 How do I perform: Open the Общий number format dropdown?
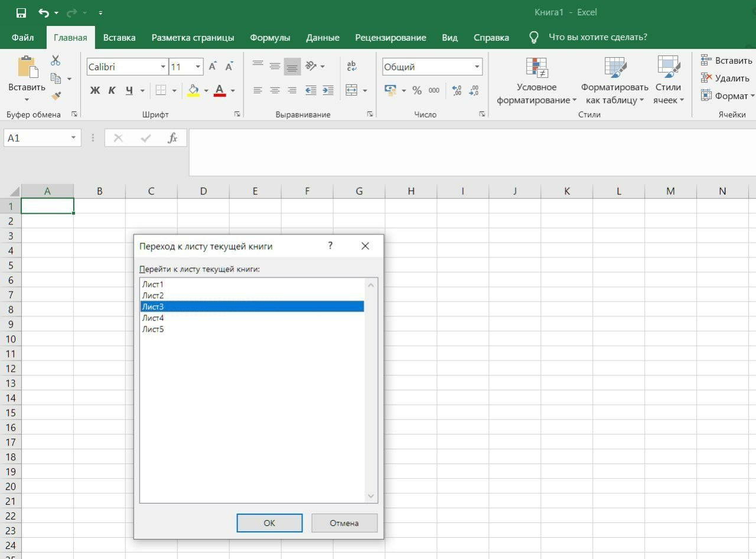pos(477,67)
